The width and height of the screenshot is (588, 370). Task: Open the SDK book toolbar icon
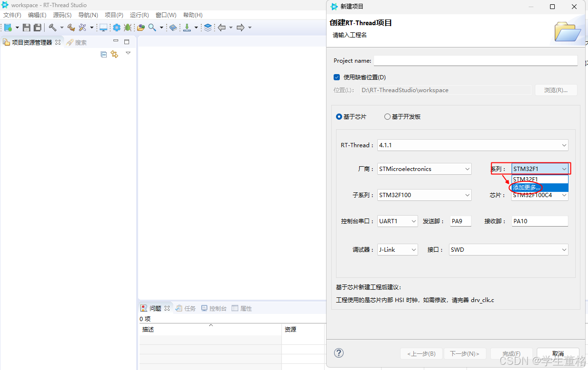(x=173, y=28)
